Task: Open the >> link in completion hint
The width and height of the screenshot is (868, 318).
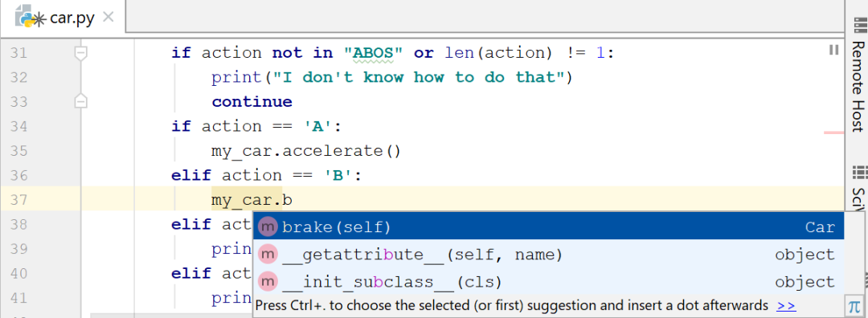Action: point(785,305)
